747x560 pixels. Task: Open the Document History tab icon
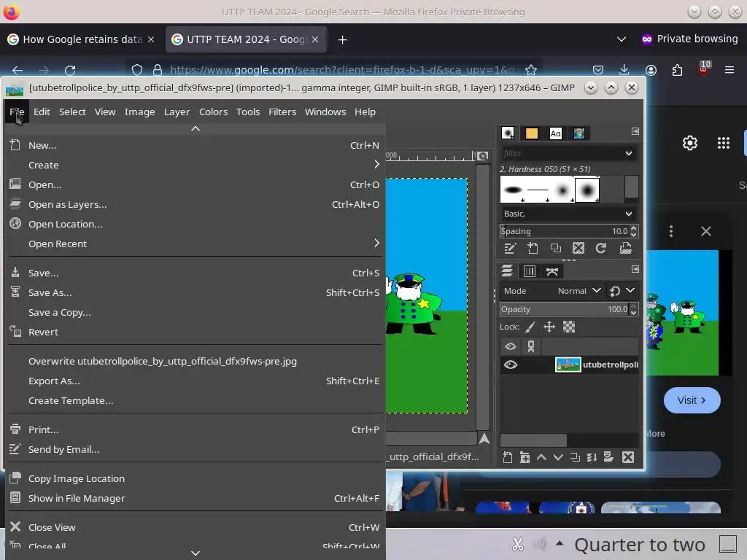click(x=579, y=133)
